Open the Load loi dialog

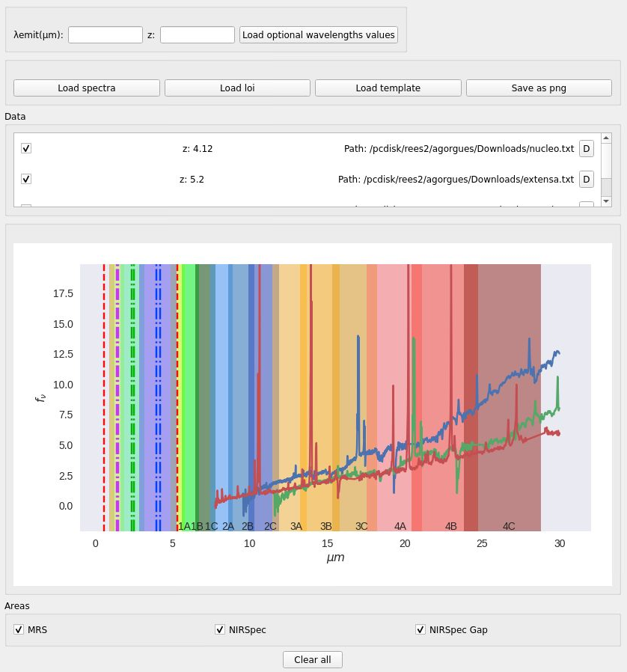237,88
